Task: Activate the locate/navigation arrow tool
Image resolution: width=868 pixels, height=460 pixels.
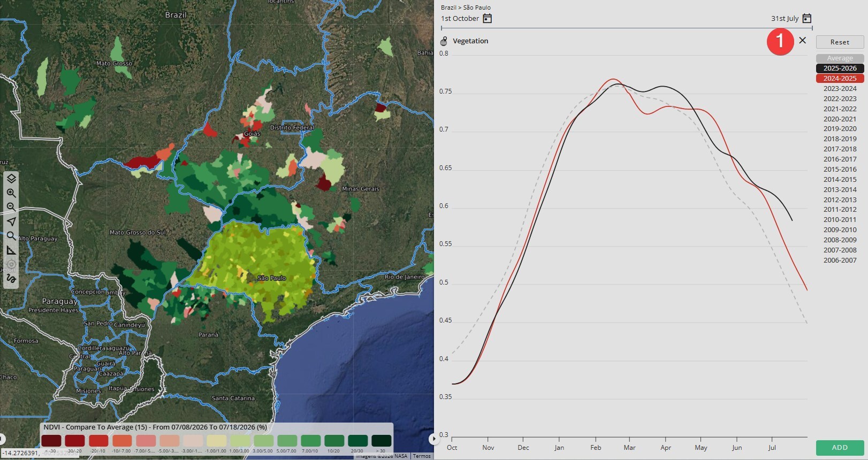Action: (11, 221)
